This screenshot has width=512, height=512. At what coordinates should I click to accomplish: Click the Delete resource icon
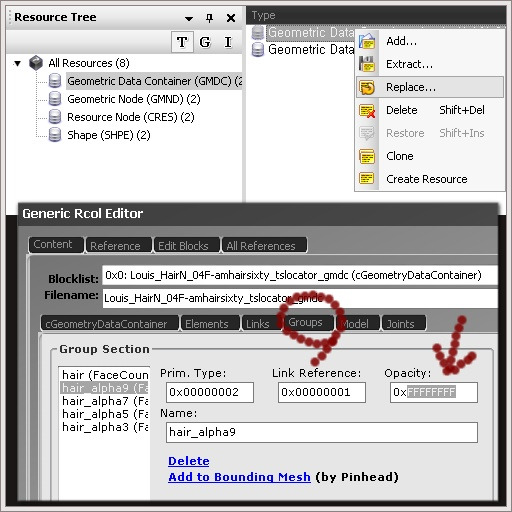(x=367, y=111)
